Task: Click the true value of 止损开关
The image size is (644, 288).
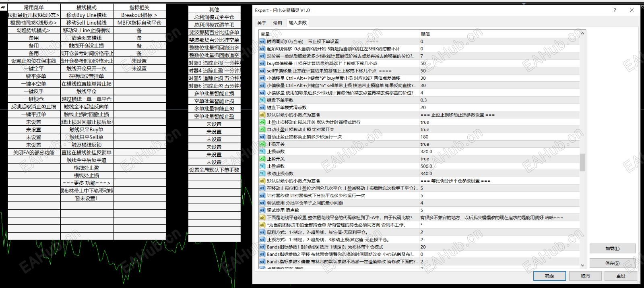Action: click(x=425, y=144)
